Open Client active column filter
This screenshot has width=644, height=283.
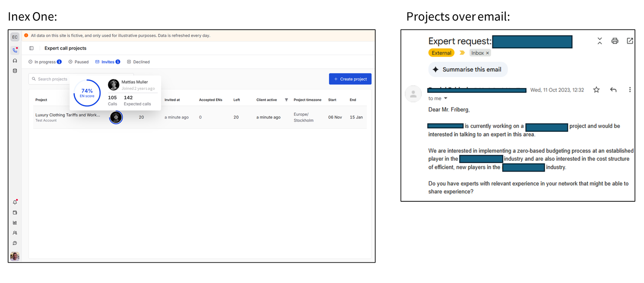click(x=286, y=100)
